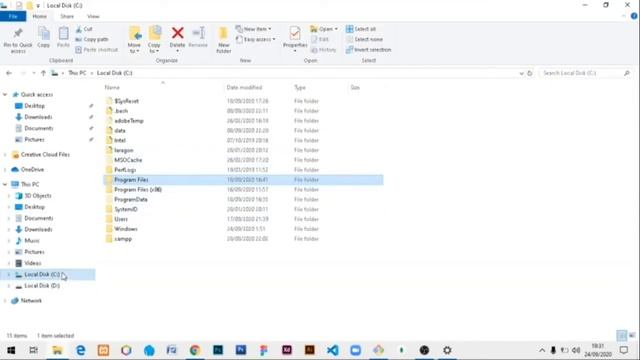This screenshot has width=640, height=360.
Task: Open Visual Studio Code from taskbar
Action: pos(333,350)
